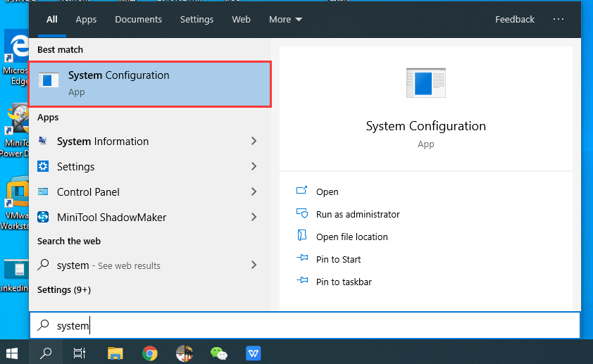Screen dimensions: 593x364
Task: Click the Task View taskbar icon
Action: point(80,353)
